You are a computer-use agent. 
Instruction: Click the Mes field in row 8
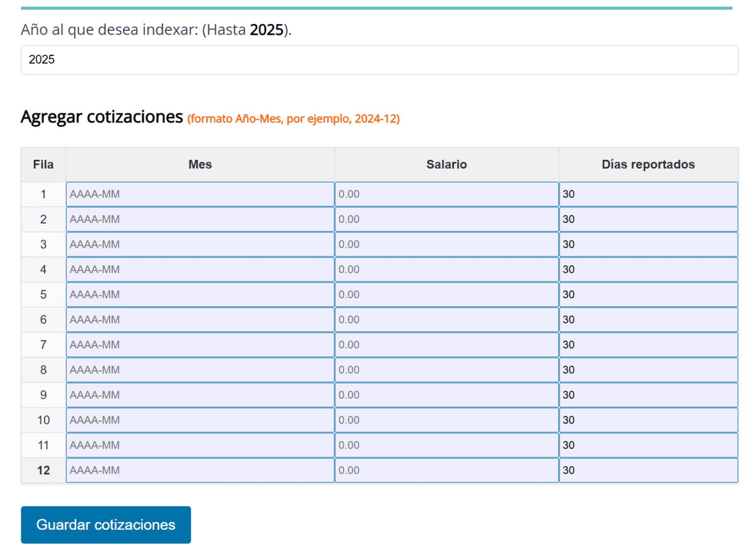pos(200,370)
